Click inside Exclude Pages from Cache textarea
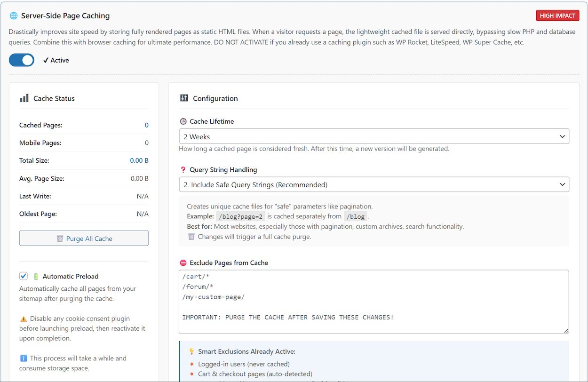The height and width of the screenshot is (382, 588). click(x=374, y=301)
